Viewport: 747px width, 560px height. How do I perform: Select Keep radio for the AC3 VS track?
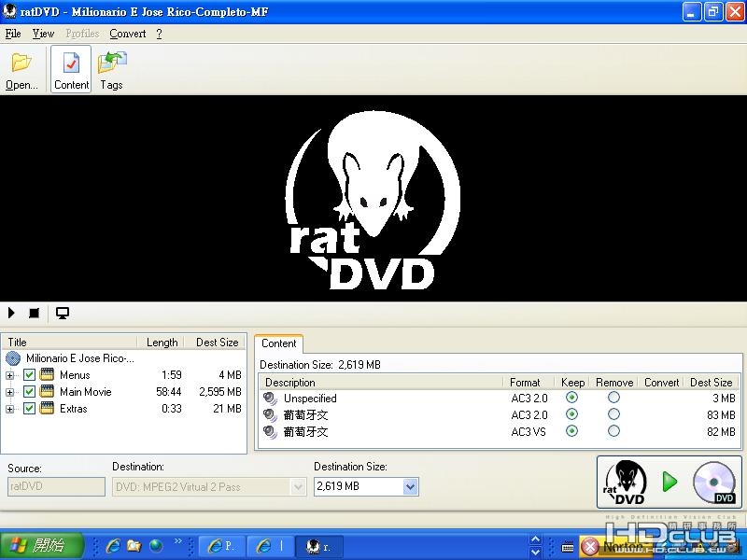click(x=571, y=431)
